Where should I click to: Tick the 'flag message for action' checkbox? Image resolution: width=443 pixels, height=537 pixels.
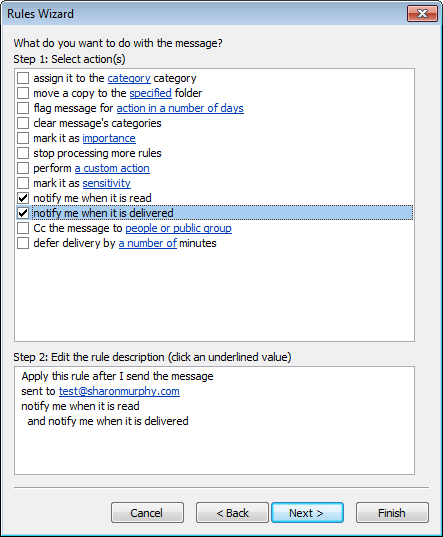23,108
